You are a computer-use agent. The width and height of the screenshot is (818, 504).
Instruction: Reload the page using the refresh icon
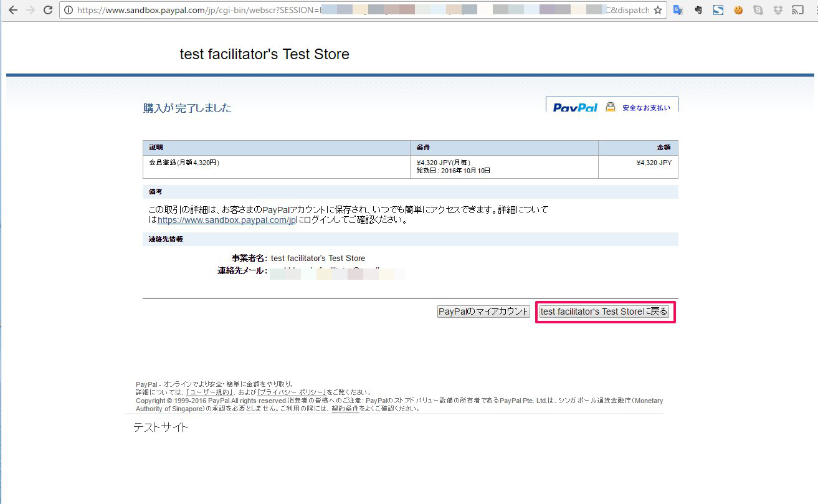(48, 9)
